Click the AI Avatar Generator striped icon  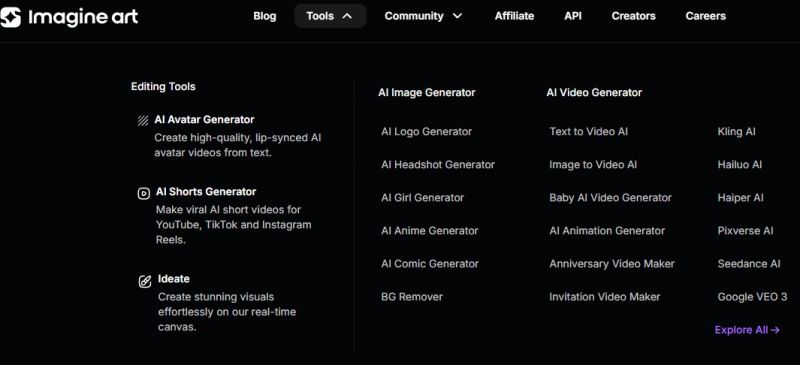pos(143,120)
